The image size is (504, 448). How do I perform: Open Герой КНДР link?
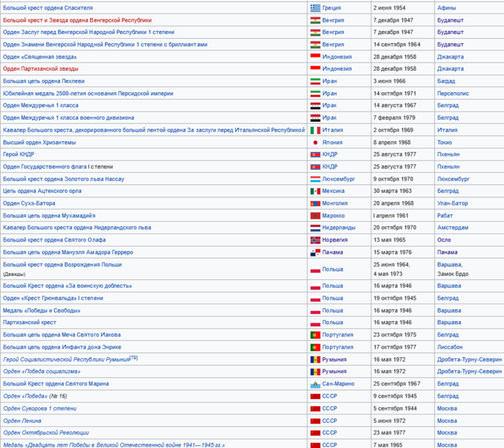pos(18,154)
